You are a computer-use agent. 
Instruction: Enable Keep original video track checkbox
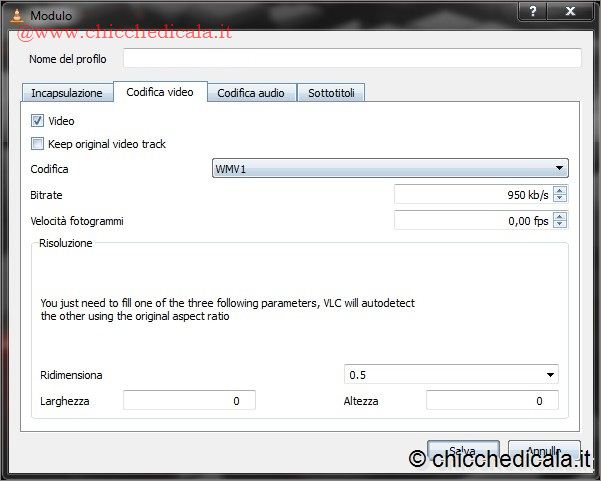tap(38, 144)
